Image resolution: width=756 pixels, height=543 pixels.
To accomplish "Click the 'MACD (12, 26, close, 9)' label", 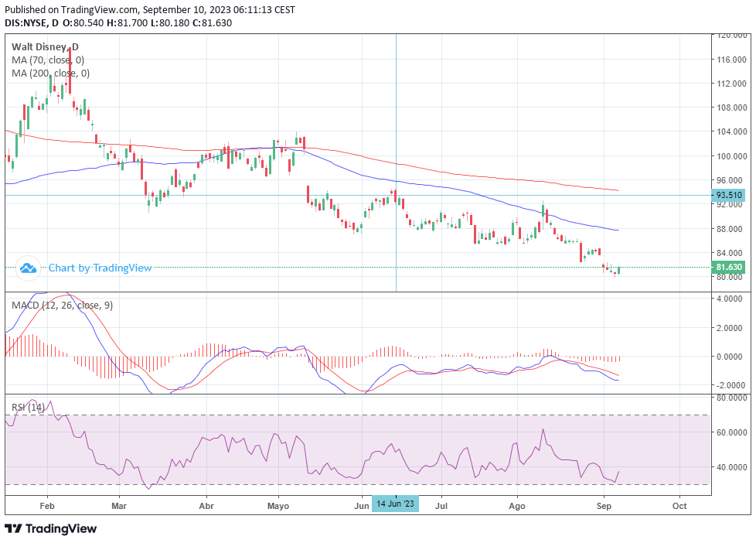I will [x=62, y=305].
